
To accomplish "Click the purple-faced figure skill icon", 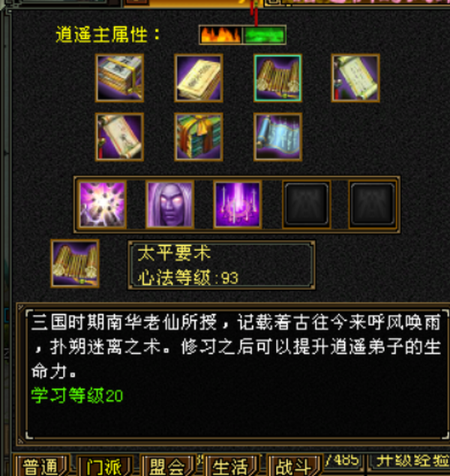I will click(x=169, y=205).
